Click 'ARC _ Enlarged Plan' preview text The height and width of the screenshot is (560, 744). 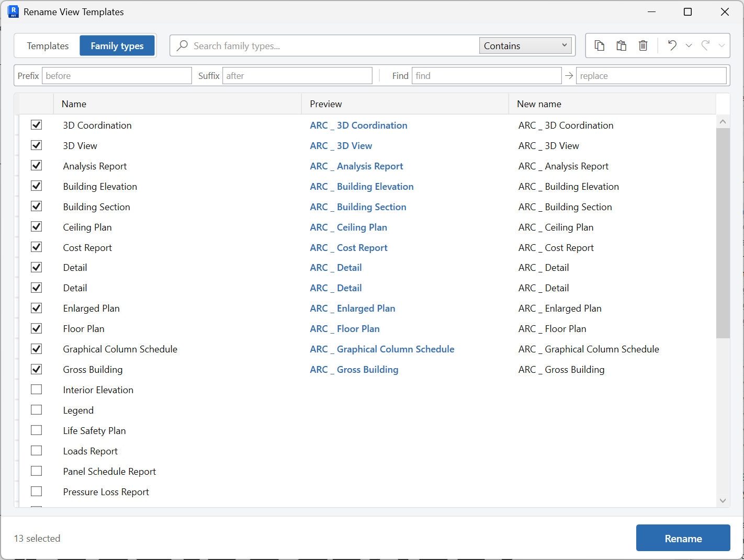pos(353,308)
